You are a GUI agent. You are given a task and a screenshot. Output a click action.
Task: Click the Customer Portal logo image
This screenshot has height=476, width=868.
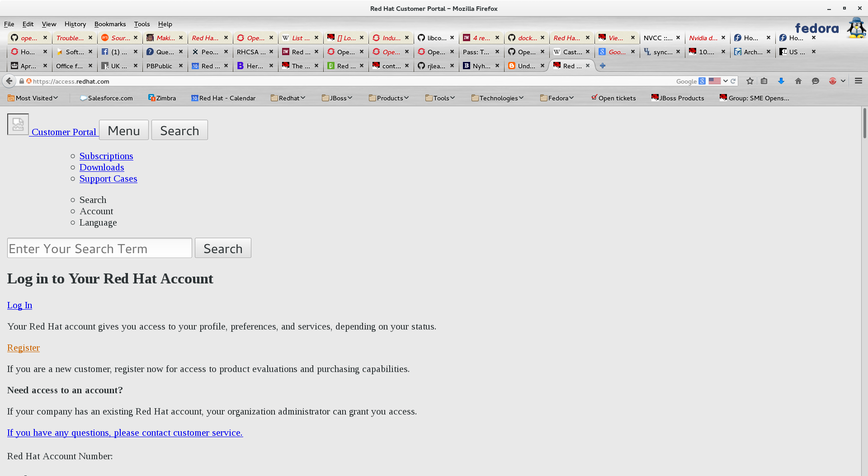18,124
